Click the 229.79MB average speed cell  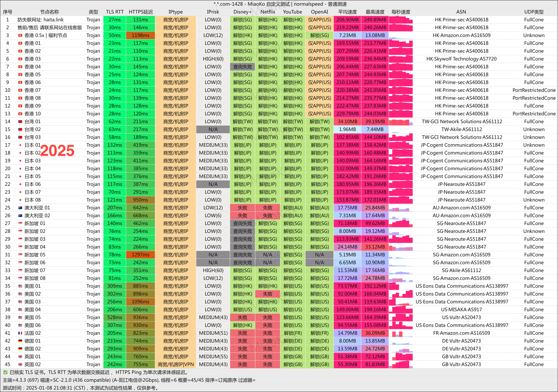347,114
